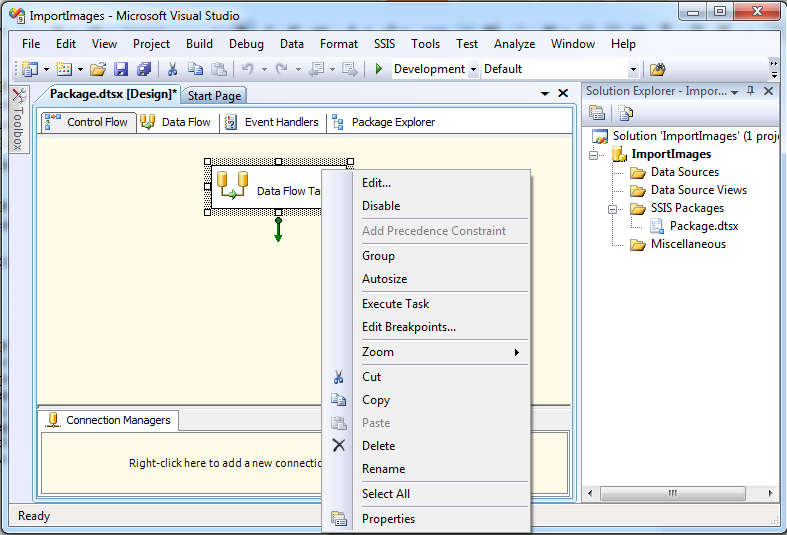Choose Cut from the context menu

click(426, 377)
